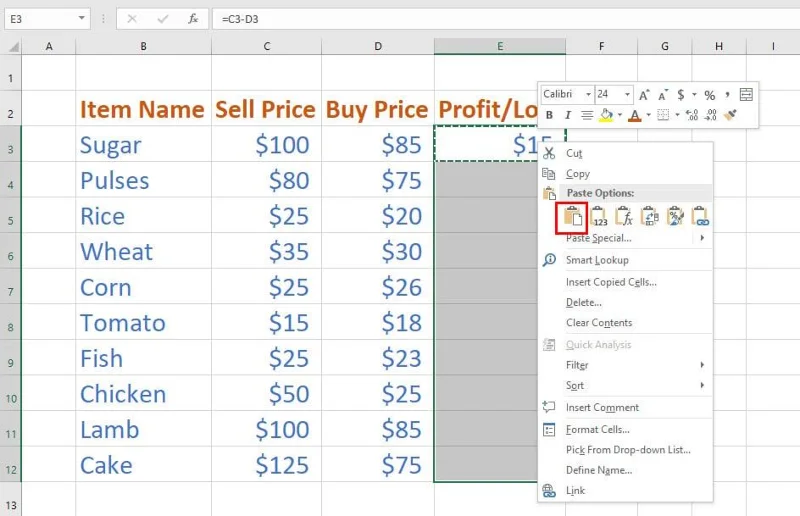Choose the Paste Formatting icon
This screenshot has height=516, width=800.
click(x=676, y=216)
